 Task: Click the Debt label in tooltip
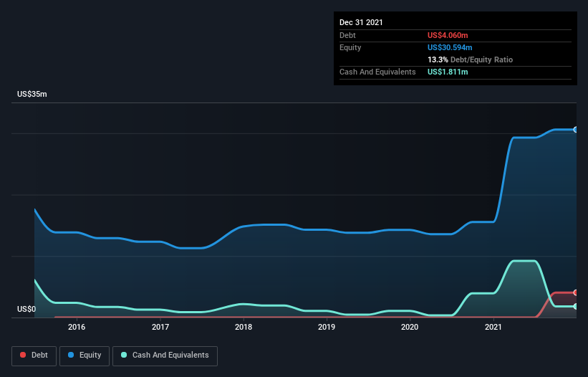(x=347, y=35)
